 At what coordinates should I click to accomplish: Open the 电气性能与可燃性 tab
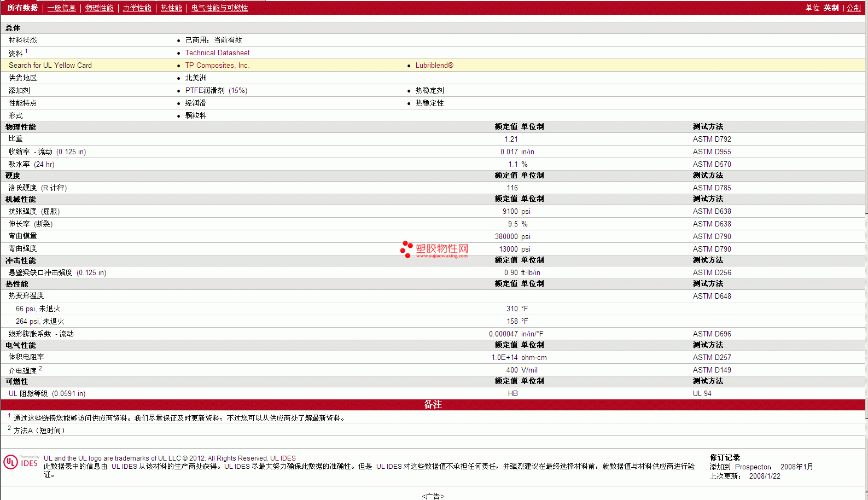click(x=220, y=8)
